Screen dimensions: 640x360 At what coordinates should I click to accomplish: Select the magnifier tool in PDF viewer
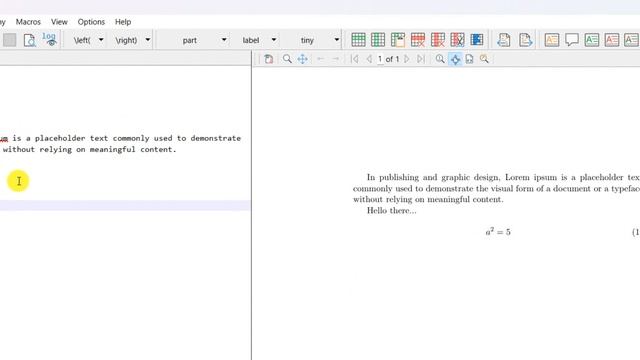tap(287, 59)
